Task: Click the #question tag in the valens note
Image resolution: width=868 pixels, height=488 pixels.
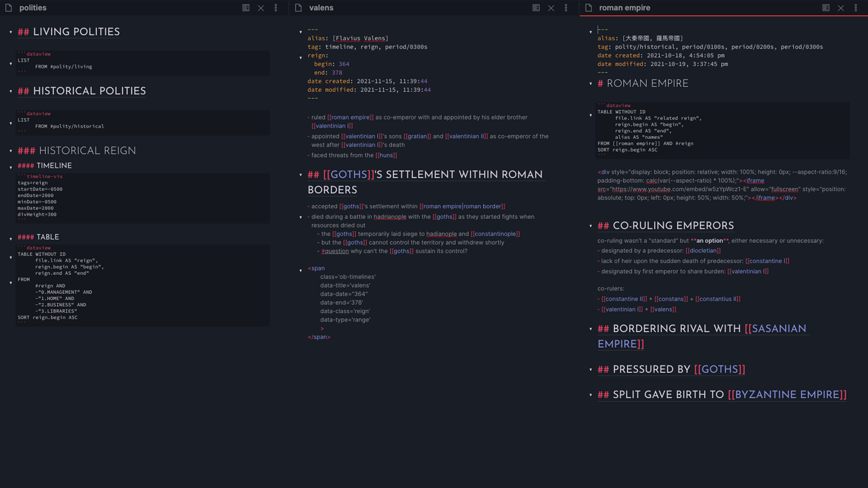Action: pos(335,251)
